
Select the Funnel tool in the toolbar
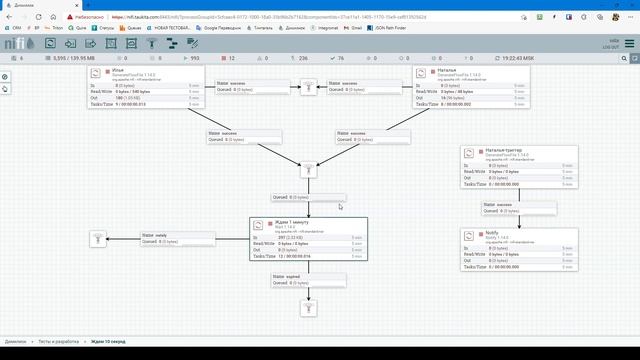coord(152,43)
